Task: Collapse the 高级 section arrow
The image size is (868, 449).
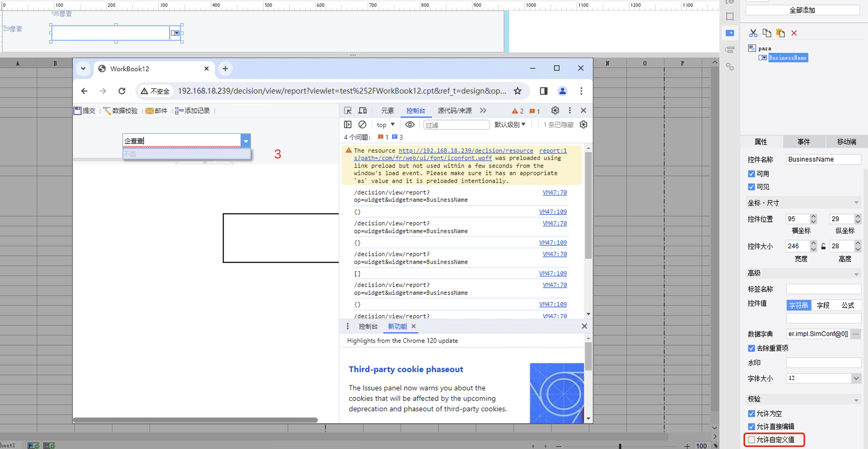Action: click(856, 273)
